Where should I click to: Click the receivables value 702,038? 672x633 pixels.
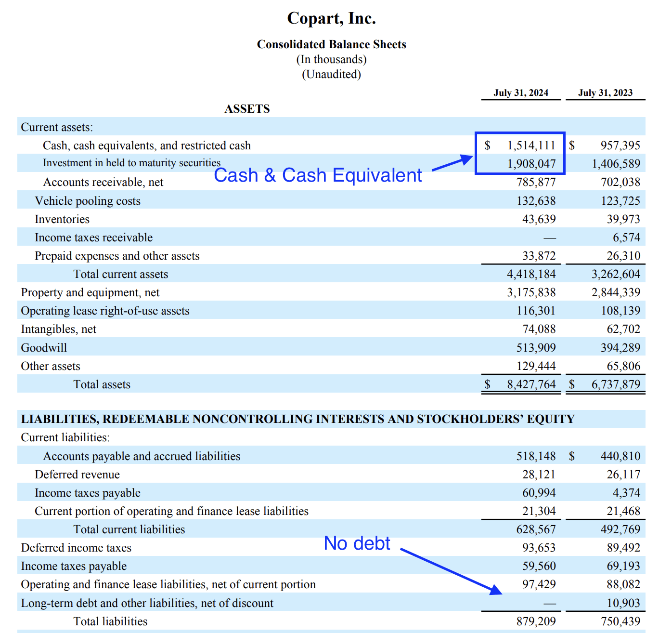coord(620,182)
